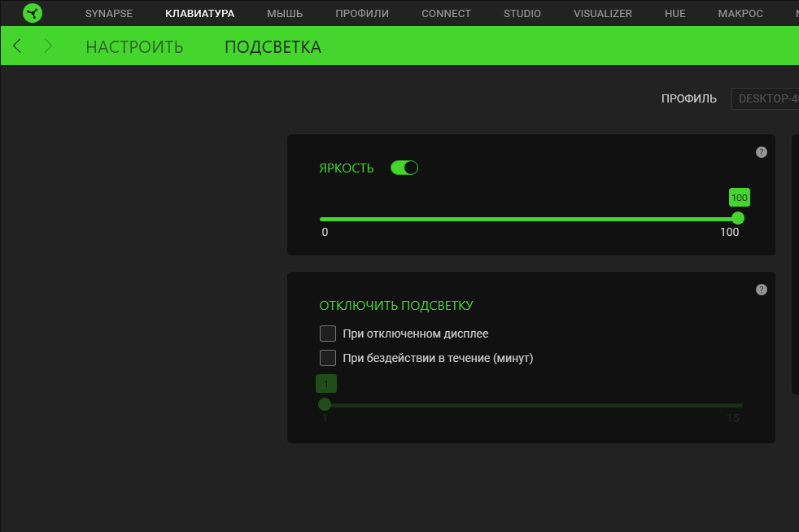
Task: Select the КЛАВИАТУРА tab
Action: click(x=200, y=14)
